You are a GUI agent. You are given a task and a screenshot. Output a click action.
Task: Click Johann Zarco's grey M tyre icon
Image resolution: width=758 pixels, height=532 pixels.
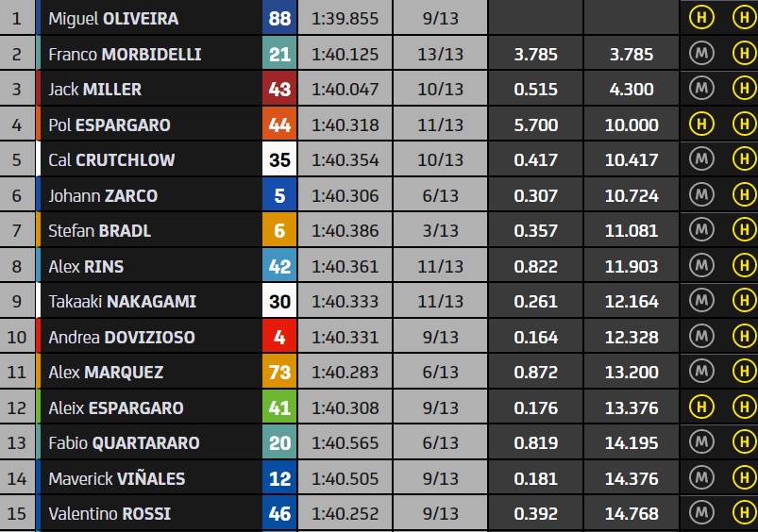701,194
